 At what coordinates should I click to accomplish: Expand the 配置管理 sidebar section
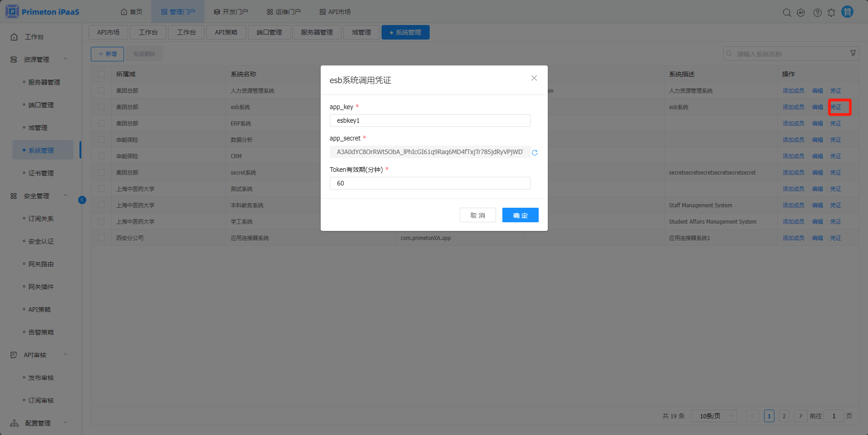tap(65, 423)
